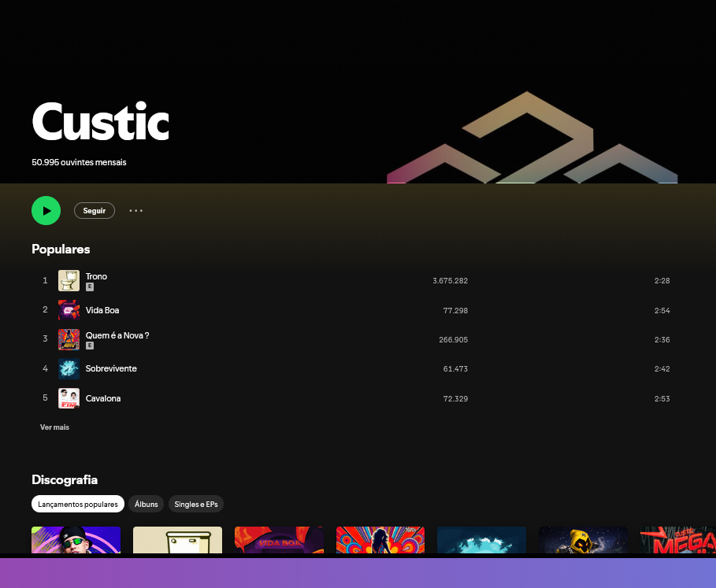Open the Trono track cover thumbnail
The image size is (716, 588).
point(69,280)
